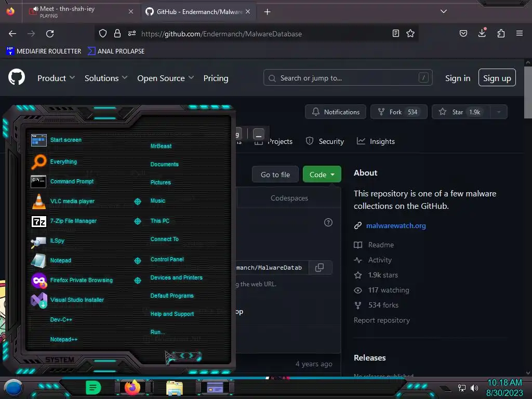Viewport: 532px width, 399px height.
Task: Open Devices and Printers
Action: pos(177,277)
